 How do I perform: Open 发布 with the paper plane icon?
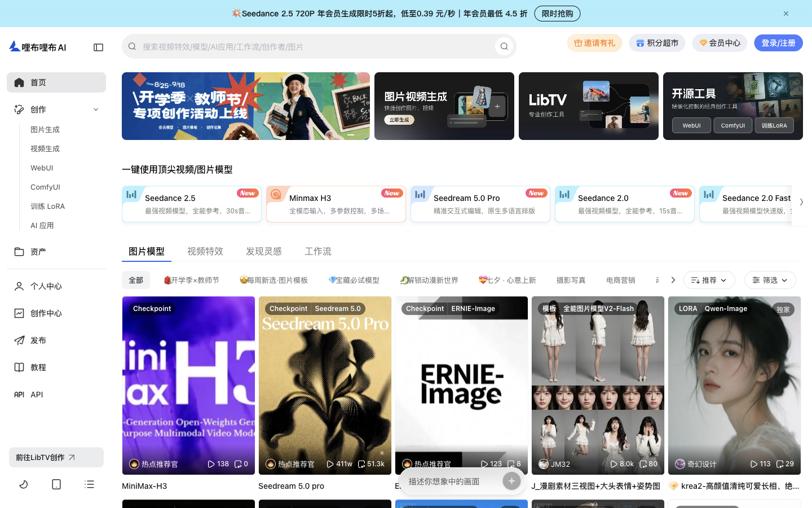point(56,340)
